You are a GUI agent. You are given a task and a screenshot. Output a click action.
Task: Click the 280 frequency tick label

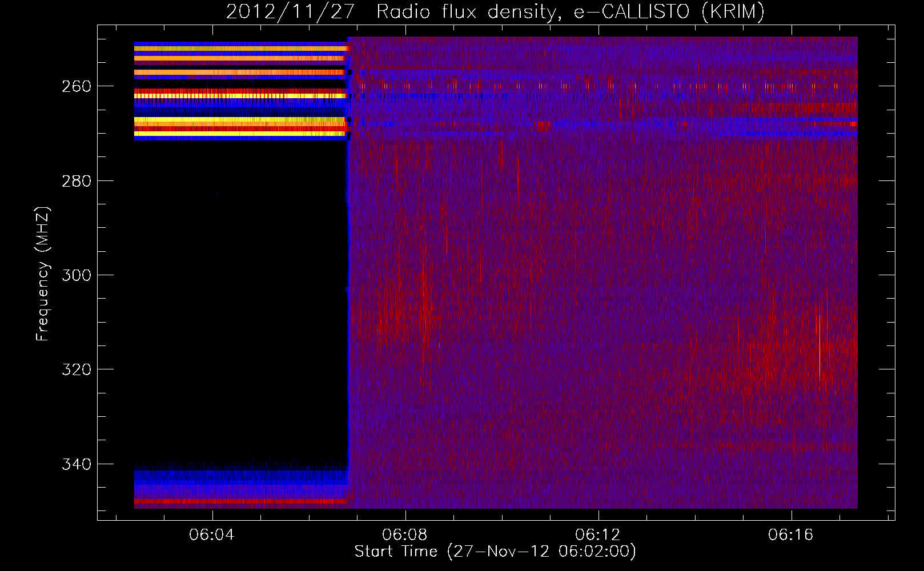(77, 181)
